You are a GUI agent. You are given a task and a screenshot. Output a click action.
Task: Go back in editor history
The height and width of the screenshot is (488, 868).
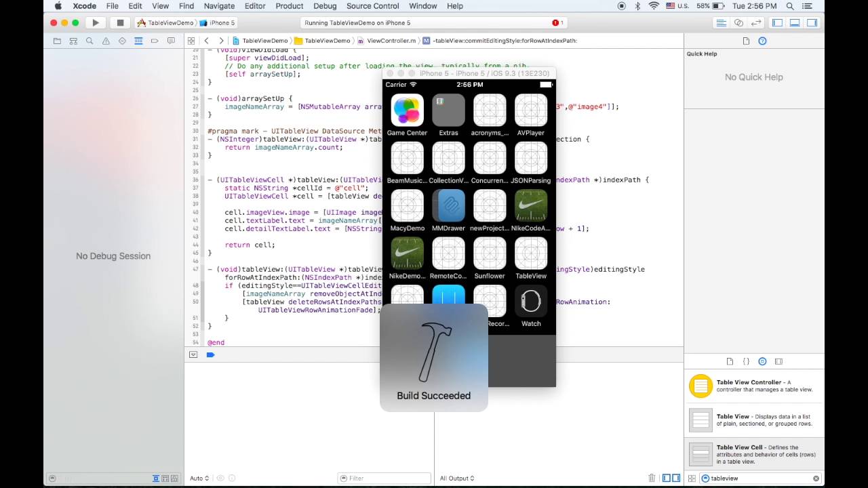tap(207, 41)
